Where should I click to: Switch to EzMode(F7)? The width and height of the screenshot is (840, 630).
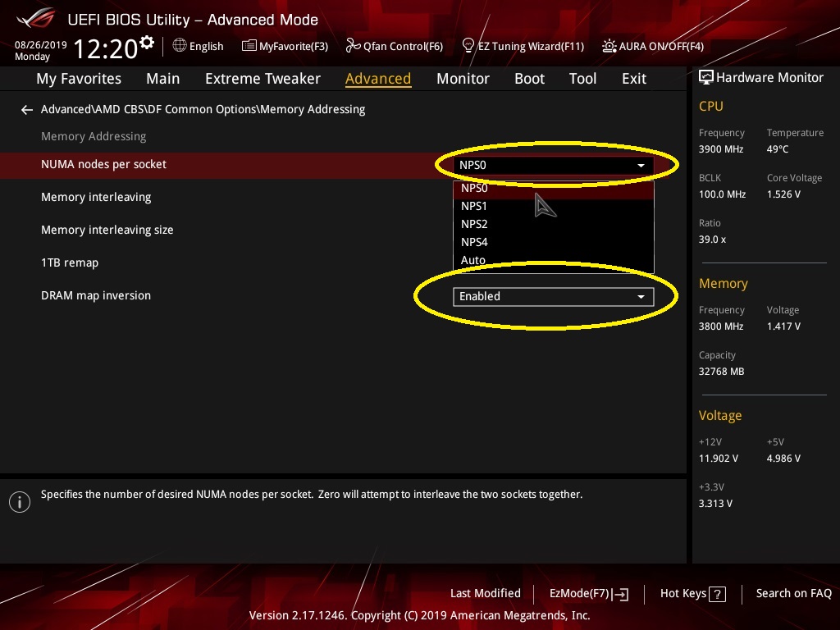coord(589,594)
